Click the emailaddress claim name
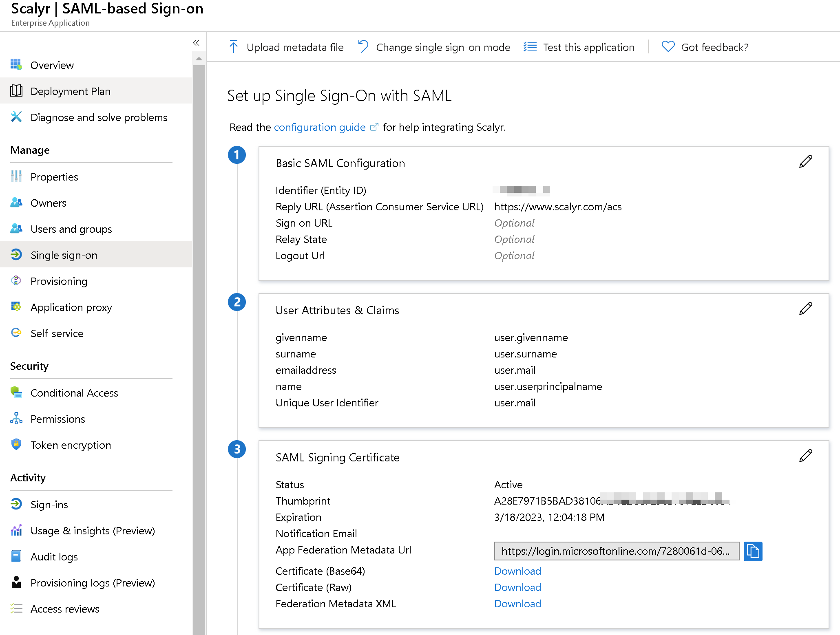Image resolution: width=840 pixels, height=635 pixels. coord(306,370)
